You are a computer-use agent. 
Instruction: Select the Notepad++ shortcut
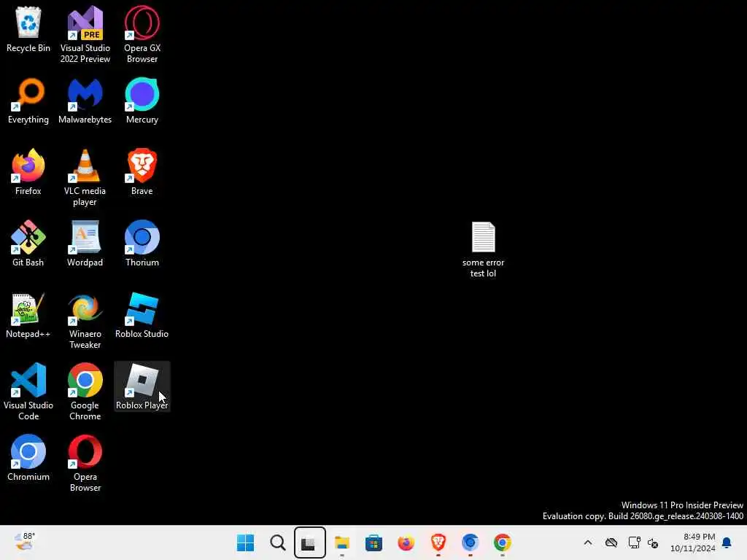[28, 315]
